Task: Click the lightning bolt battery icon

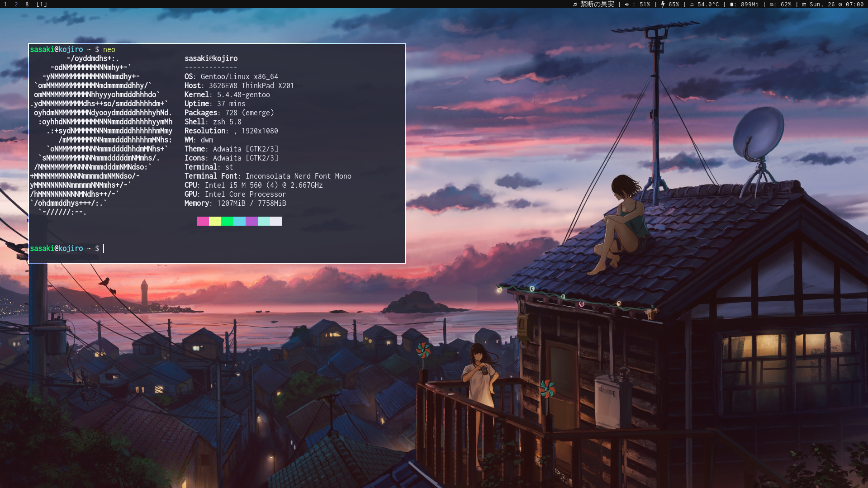Action: click(x=663, y=5)
